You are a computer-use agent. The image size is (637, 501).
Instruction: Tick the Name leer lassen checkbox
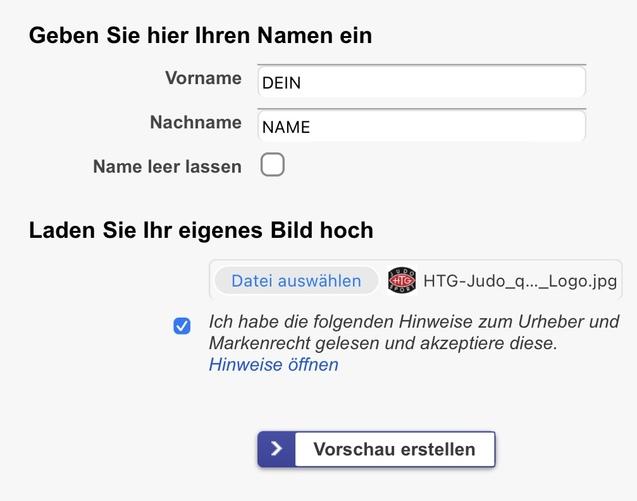(x=272, y=165)
